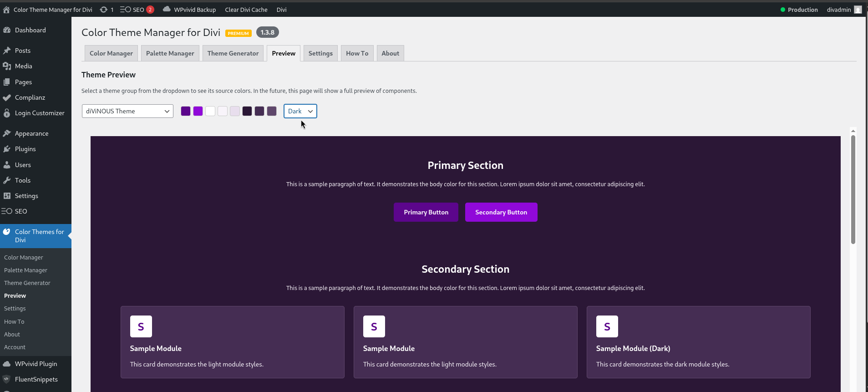Open the Settings submenu under Color Themes
Screen dimensions: 868x392
point(15,308)
